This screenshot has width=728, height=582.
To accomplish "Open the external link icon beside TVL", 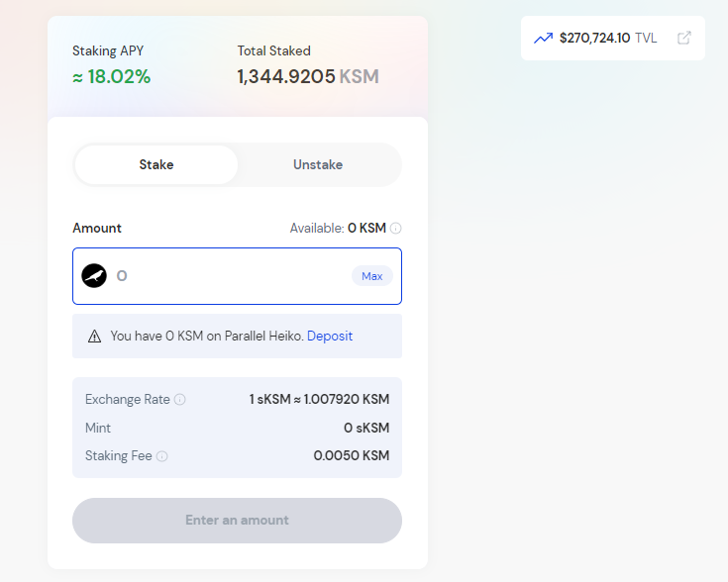I will (683, 38).
